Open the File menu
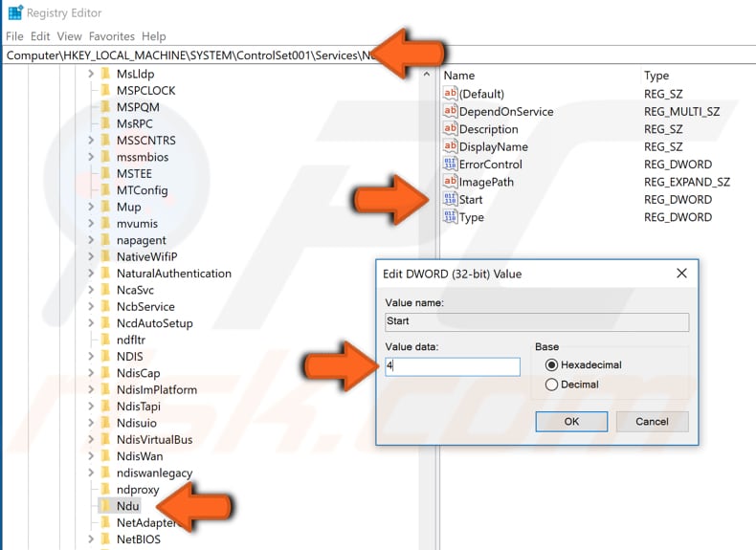The width and height of the screenshot is (756, 550). coord(14,36)
